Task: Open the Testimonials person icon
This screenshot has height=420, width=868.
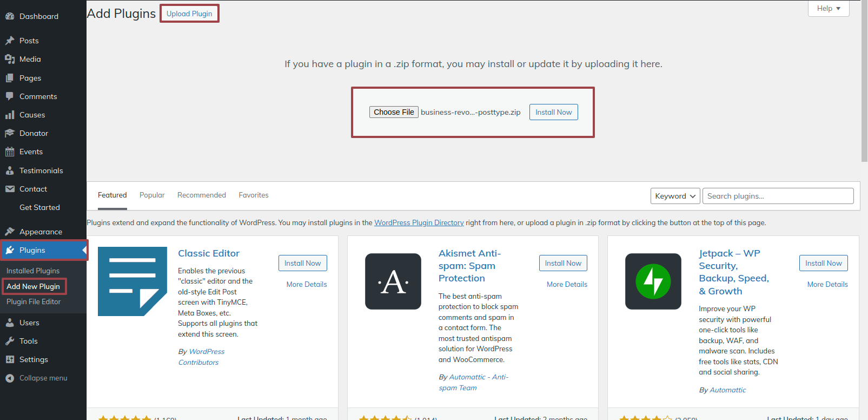Action: pos(10,170)
